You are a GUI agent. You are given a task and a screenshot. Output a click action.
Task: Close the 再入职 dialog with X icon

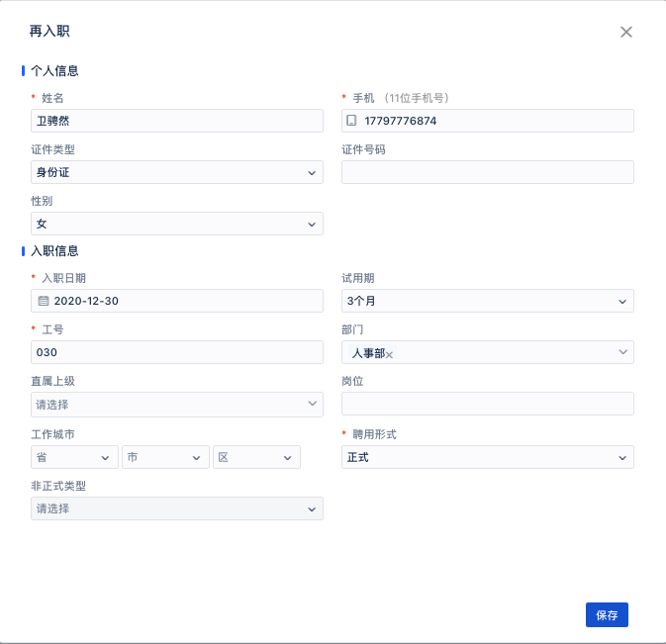[626, 32]
